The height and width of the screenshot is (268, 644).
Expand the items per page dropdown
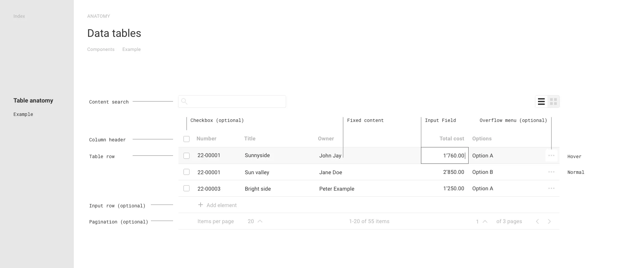(x=260, y=221)
